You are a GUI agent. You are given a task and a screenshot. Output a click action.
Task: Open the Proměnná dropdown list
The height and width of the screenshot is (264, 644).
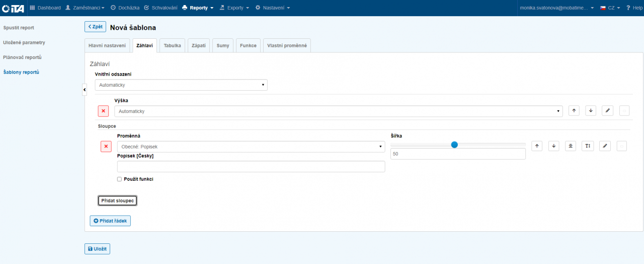click(251, 147)
